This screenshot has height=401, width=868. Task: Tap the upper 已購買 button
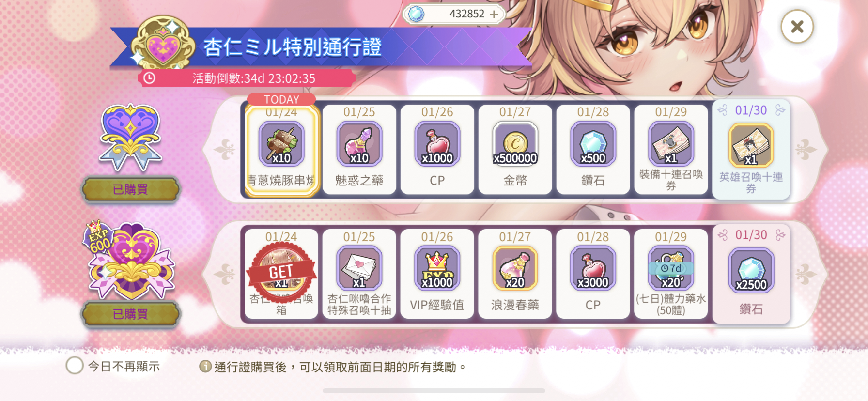tap(131, 189)
